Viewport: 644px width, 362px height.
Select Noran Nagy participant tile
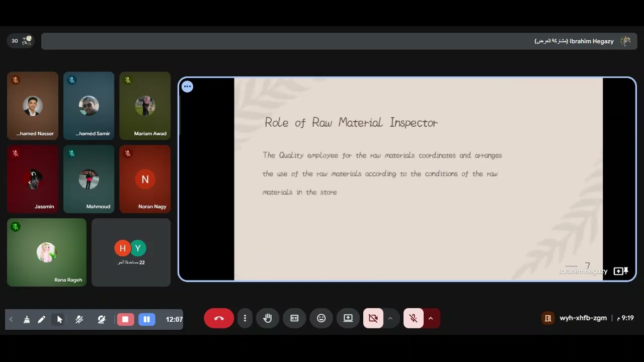145,179
